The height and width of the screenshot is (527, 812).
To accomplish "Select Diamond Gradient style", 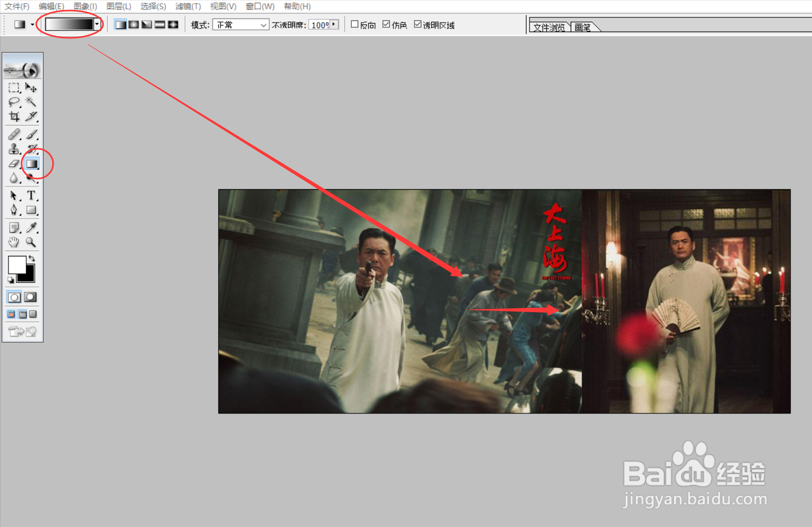I will pos(173,25).
